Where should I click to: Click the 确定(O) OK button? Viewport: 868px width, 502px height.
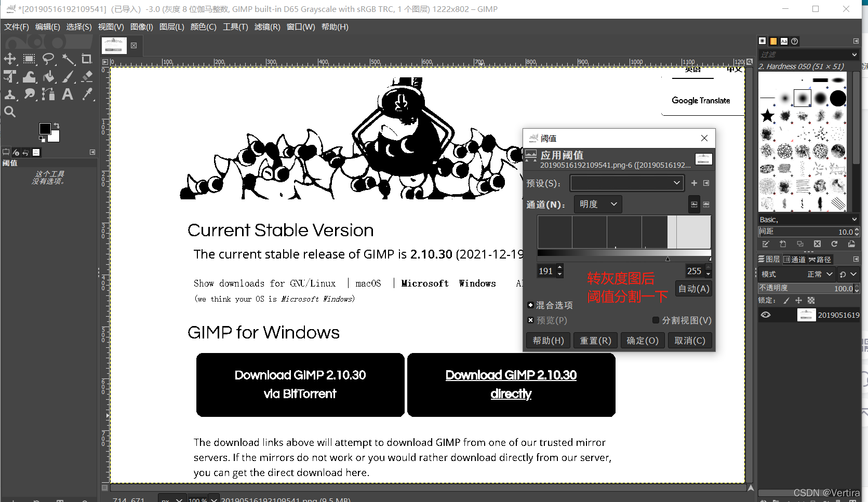click(643, 341)
